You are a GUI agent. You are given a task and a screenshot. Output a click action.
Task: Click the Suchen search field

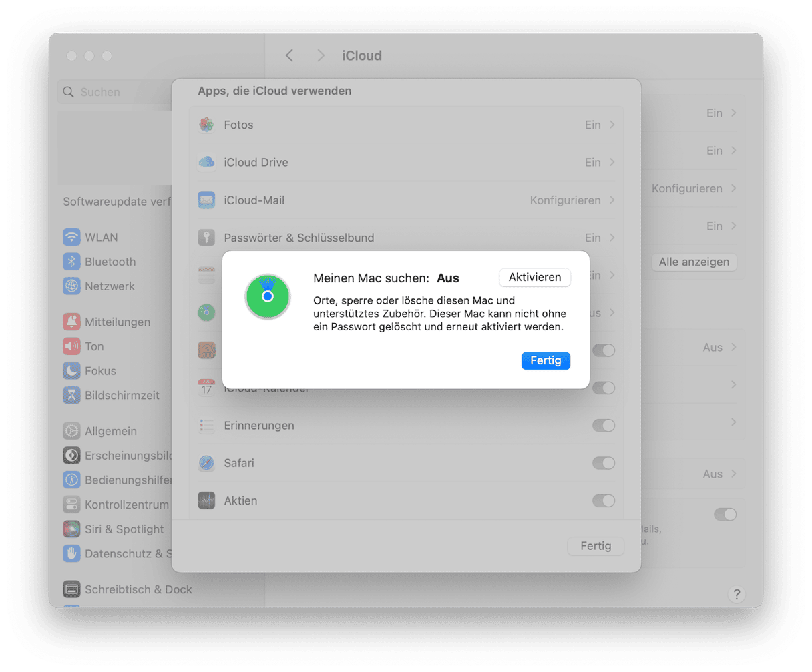pos(114,92)
